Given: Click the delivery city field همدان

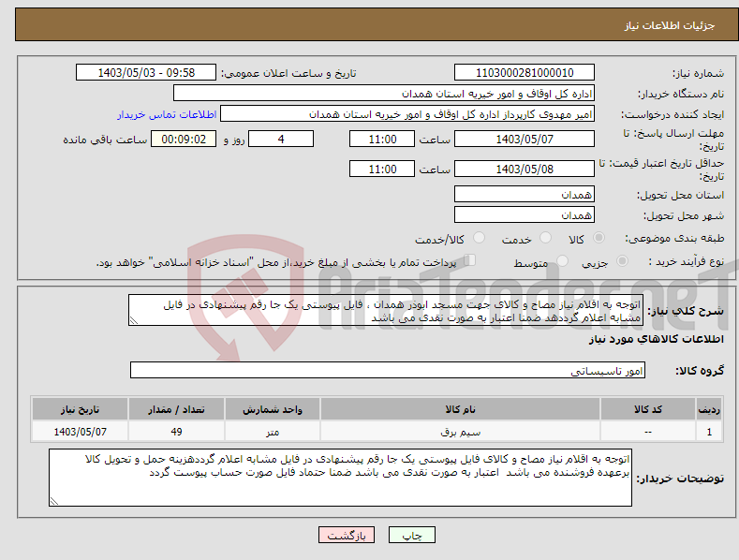Looking at the screenshot, I should coord(525,215).
